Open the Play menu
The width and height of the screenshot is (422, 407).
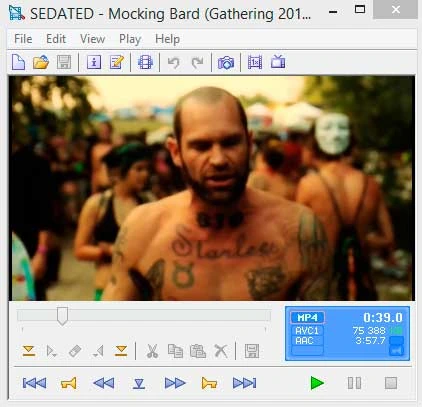tap(130, 39)
